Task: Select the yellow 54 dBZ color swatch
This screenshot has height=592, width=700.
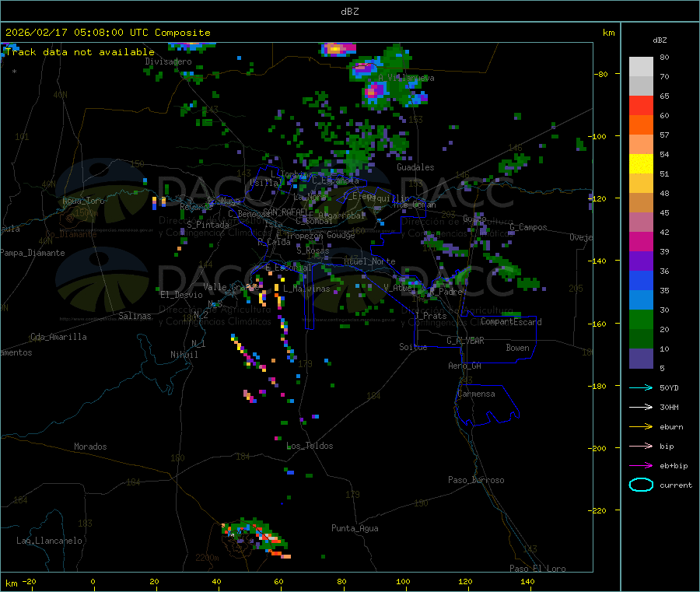Action: [x=641, y=164]
